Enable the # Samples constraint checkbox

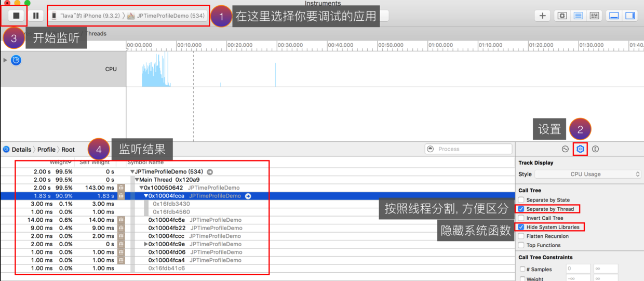522,269
